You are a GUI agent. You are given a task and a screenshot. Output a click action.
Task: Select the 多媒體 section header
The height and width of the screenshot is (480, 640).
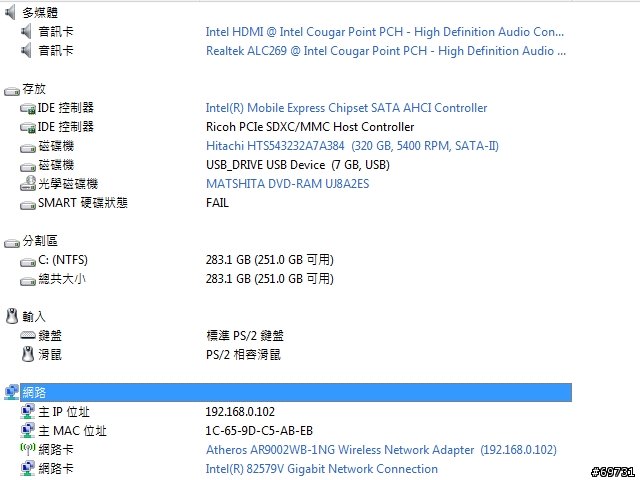(40, 13)
